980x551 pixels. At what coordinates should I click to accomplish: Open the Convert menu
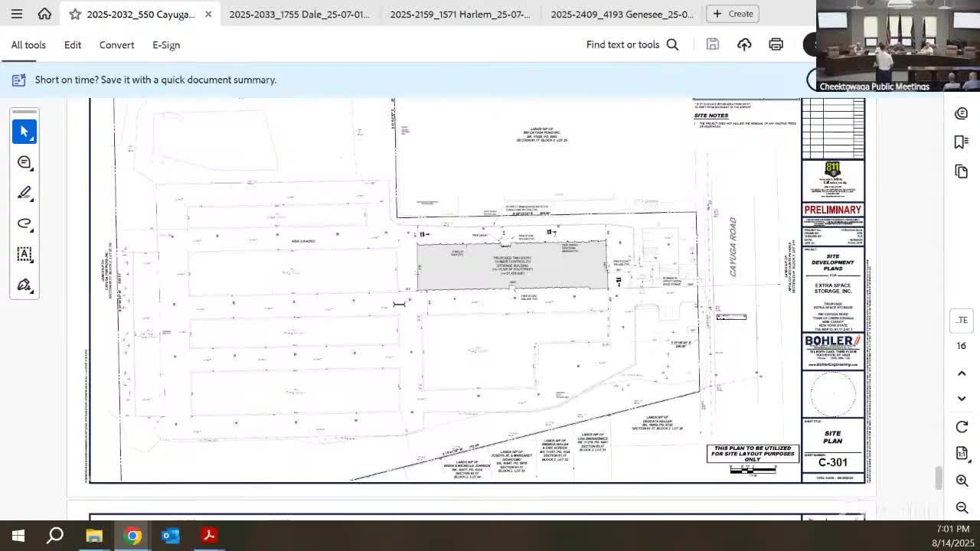(116, 45)
